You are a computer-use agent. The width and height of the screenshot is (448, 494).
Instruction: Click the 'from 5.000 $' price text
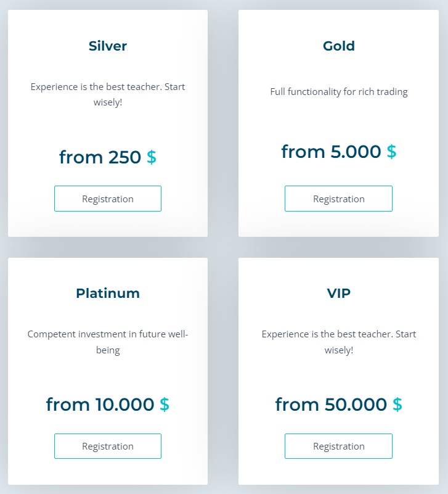click(338, 152)
